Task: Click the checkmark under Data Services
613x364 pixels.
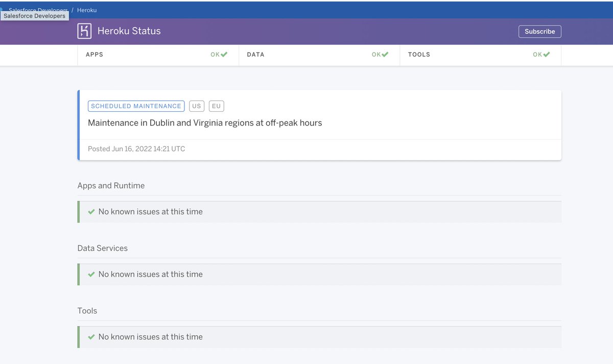Action: click(x=91, y=274)
